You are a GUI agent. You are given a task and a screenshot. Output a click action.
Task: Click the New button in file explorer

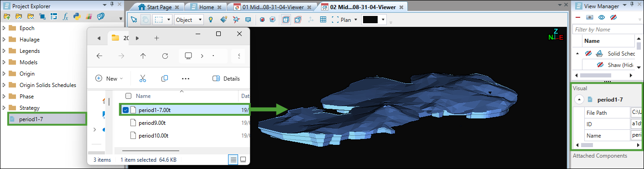109,78
